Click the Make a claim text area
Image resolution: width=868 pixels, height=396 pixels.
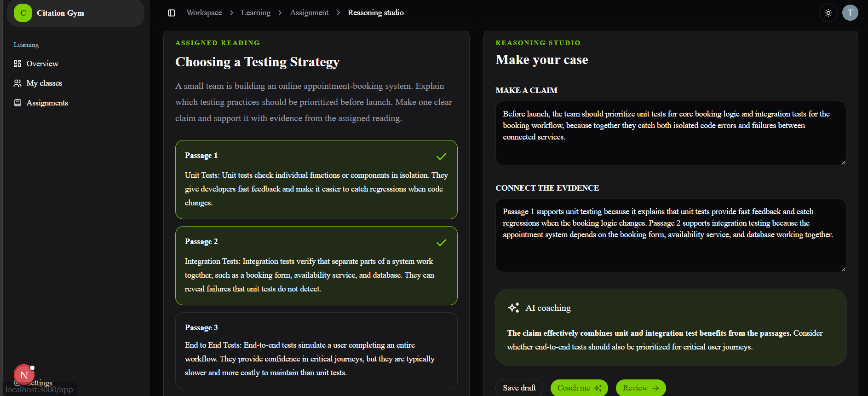[x=671, y=133]
